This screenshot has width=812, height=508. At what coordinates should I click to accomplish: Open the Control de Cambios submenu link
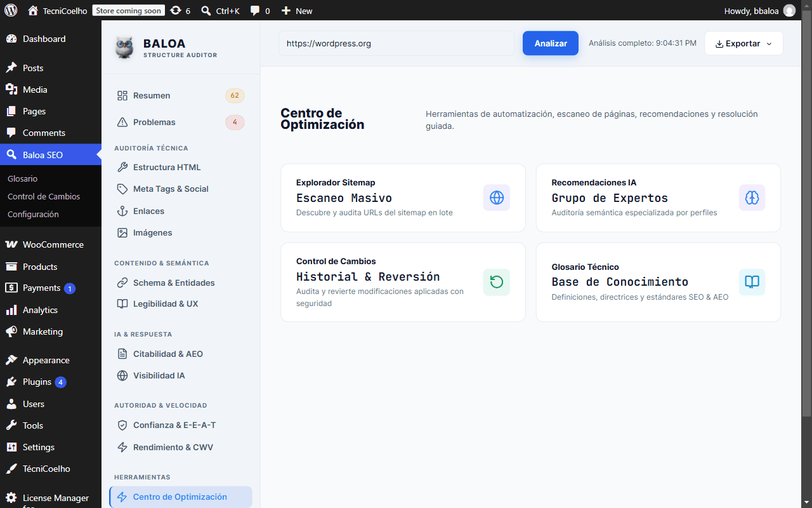[44, 196]
